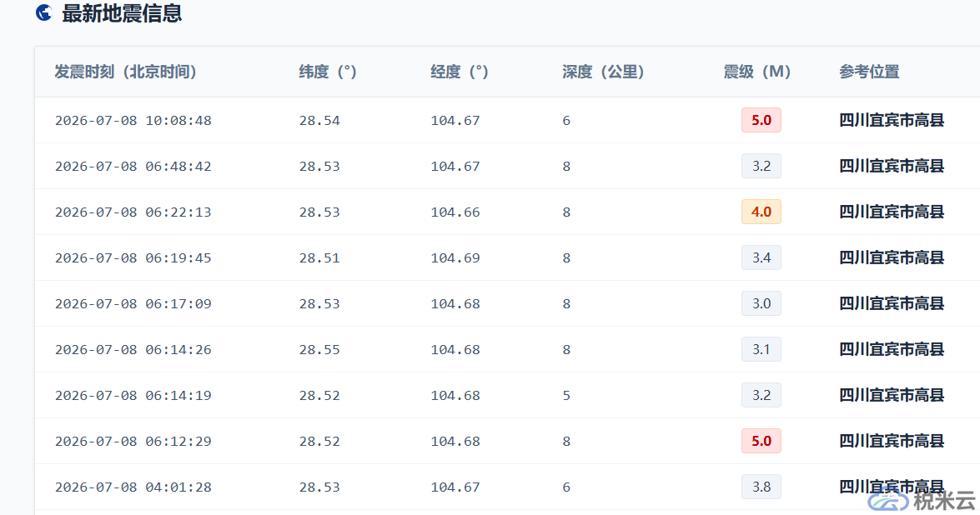This screenshot has height=515, width=980.
Task: Click depth value 6 in the 10:08:48 row
Action: tap(566, 121)
